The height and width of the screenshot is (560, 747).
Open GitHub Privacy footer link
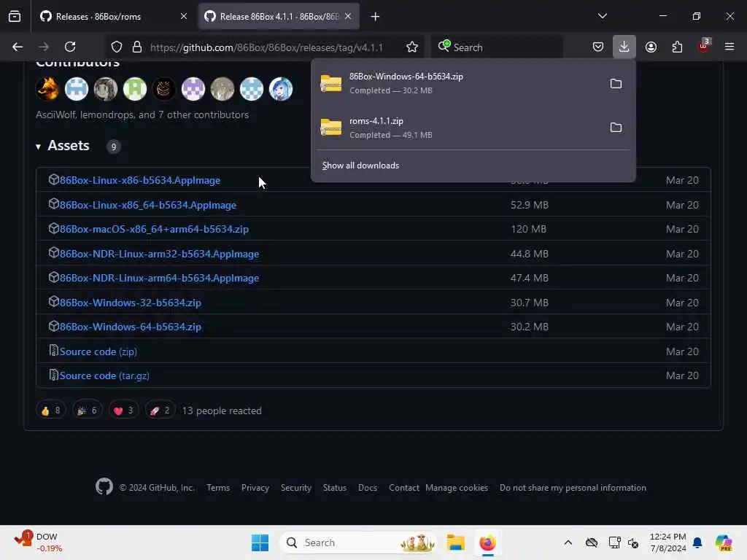point(255,488)
